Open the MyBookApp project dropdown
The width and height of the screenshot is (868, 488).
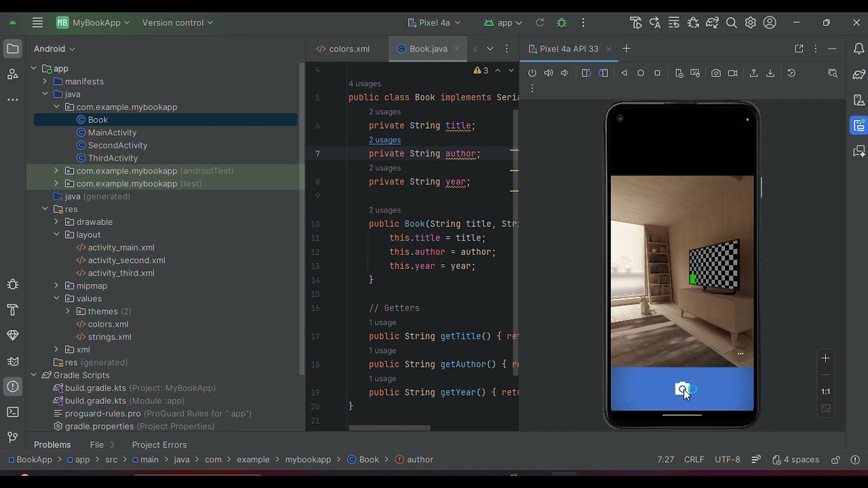pos(93,22)
